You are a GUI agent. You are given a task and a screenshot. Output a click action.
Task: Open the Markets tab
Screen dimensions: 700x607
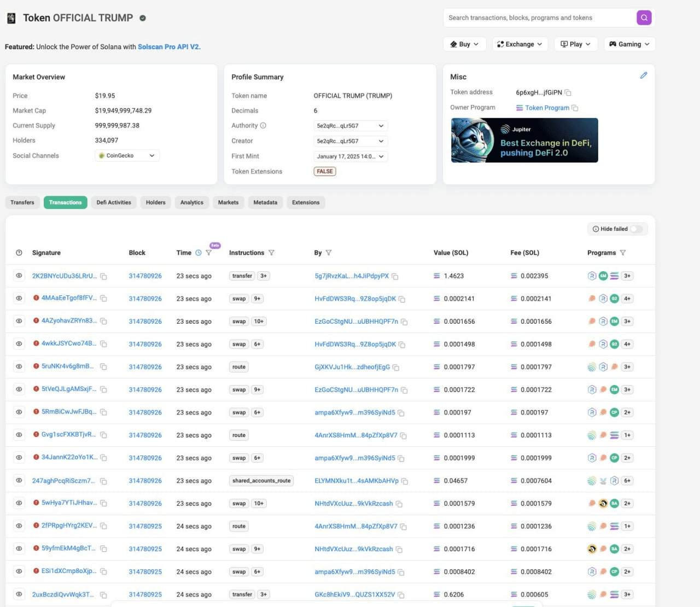tap(229, 202)
